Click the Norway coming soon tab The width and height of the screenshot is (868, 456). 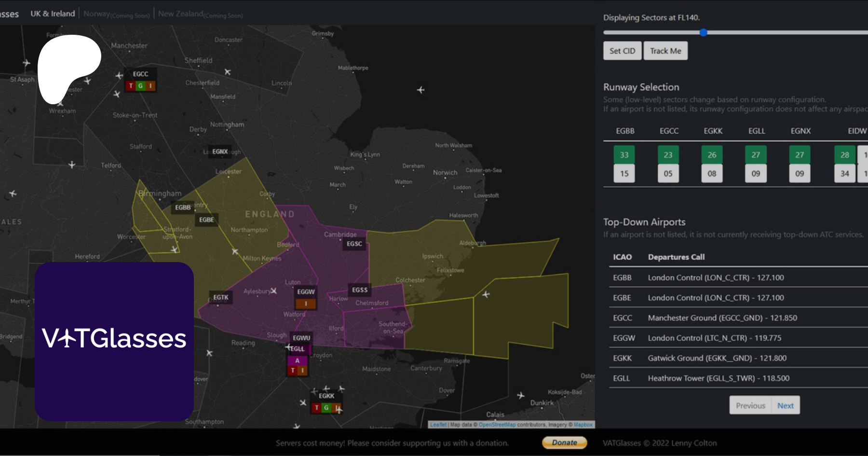[116, 14]
